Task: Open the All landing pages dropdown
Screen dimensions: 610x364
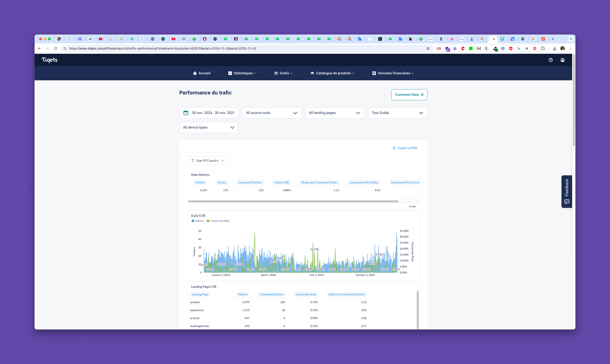Action: pyautogui.click(x=335, y=113)
